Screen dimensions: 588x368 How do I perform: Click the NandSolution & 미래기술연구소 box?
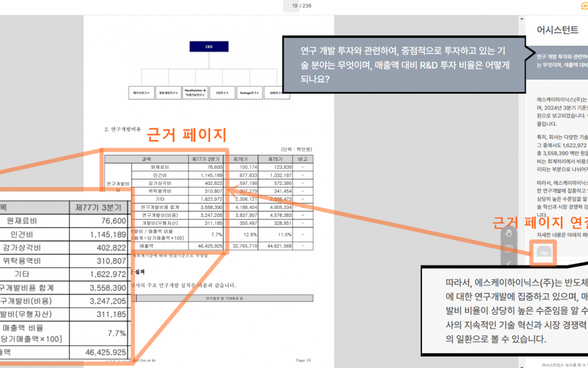tap(195, 93)
